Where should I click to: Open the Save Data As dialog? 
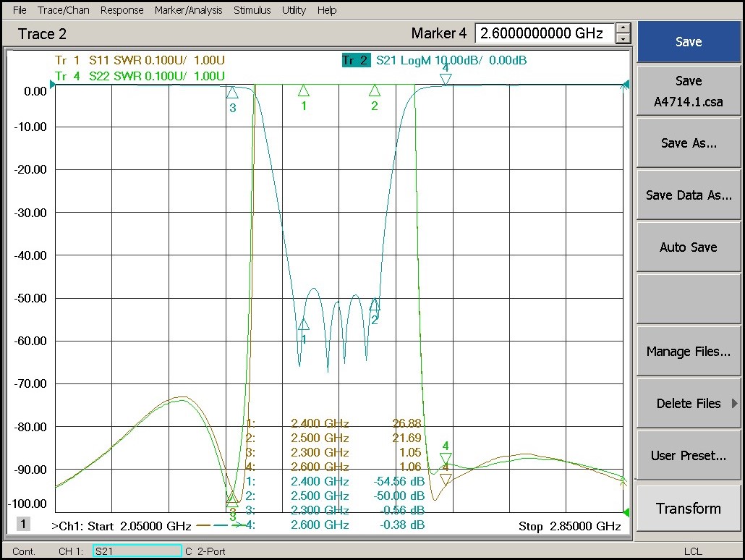pyautogui.click(x=688, y=195)
